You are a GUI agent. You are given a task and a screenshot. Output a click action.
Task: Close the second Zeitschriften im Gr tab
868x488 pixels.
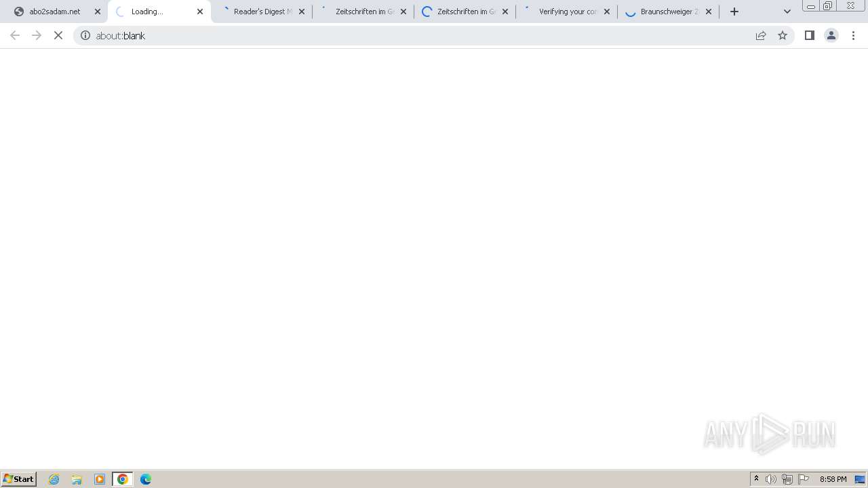(505, 12)
